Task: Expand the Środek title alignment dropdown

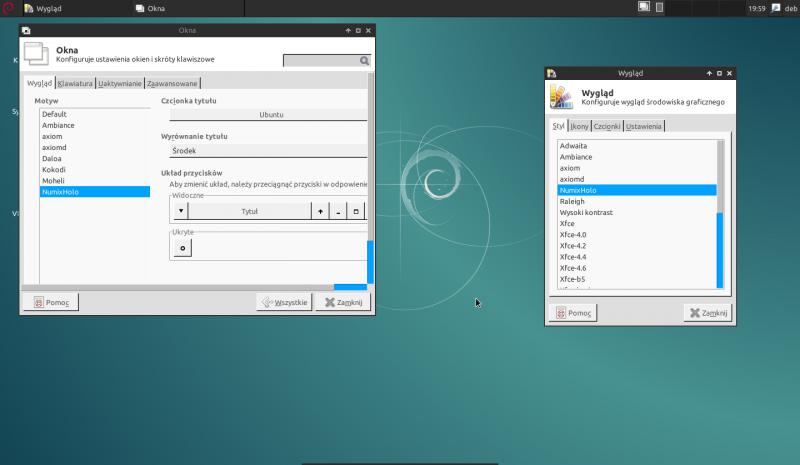Action: click(265, 150)
